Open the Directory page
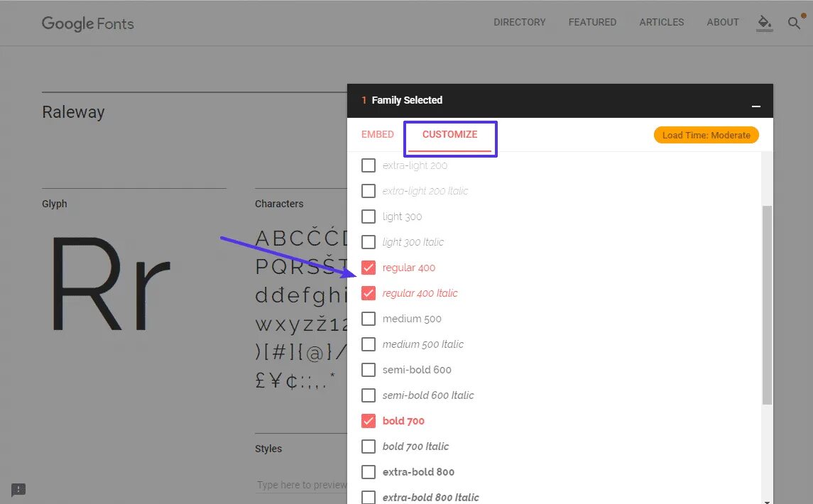 (x=520, y=22)
